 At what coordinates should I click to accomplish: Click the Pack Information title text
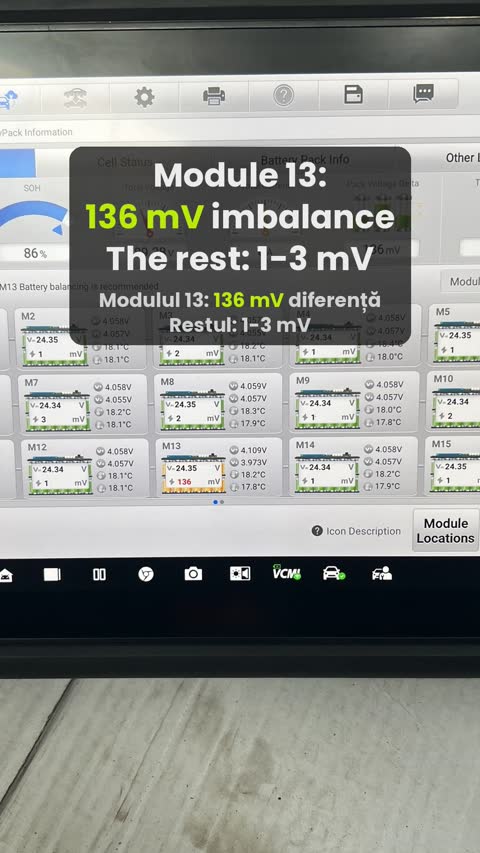coord(37,132)
